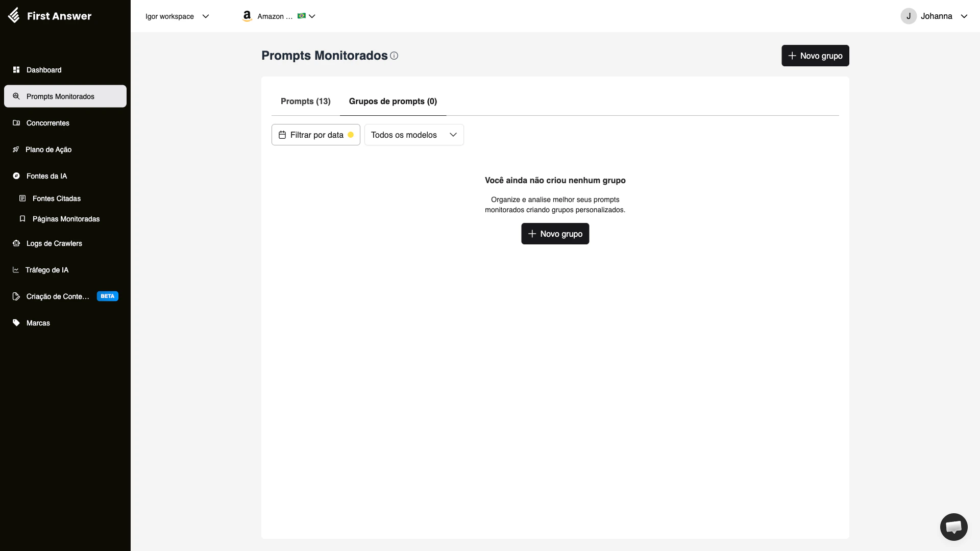Click the Concorrentes sidebar icon
Image resolution: width=980 pixels, height=551 pixels.
(16, 123)
